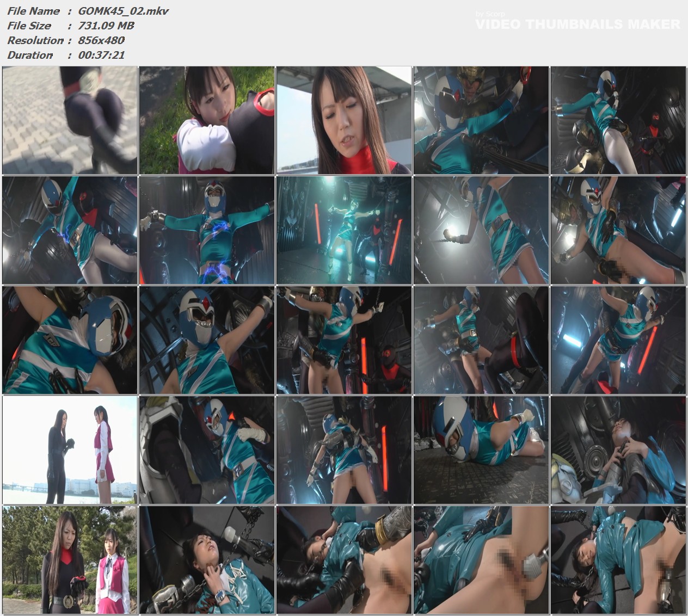Open the thumbnail of two women by waterfront
The height and width of the screenshot is (616, 688).
coord(70,450)
